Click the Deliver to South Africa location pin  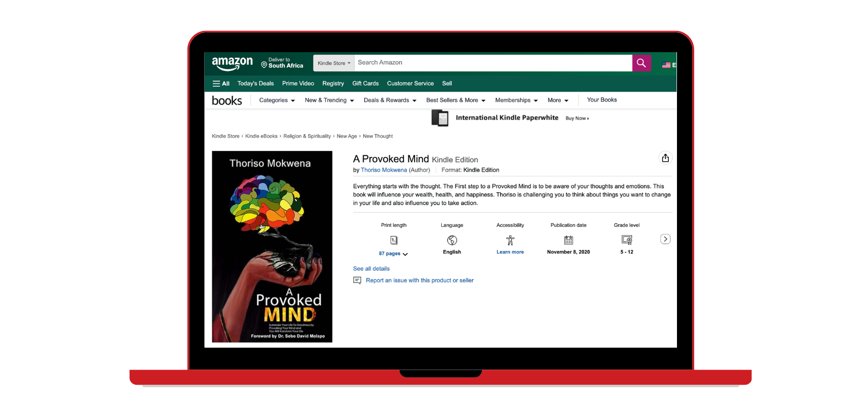pyautogui.click(x=264, y=65)
